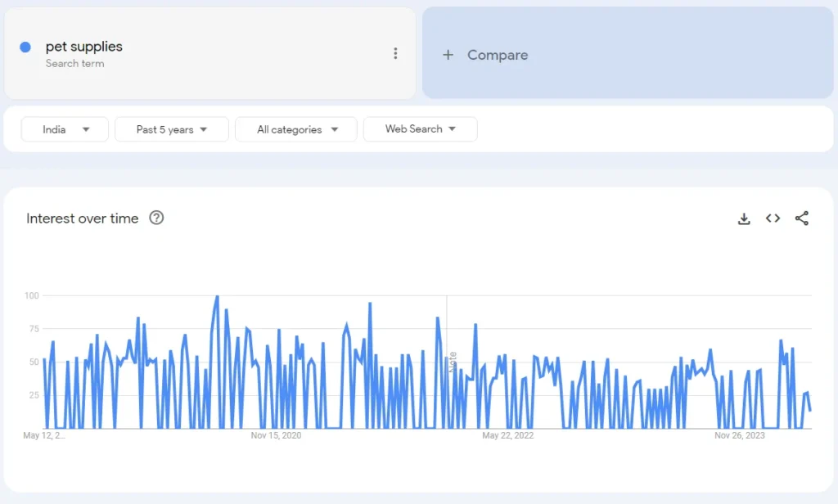Click the blue dot beside pet supplies
The height and width of the screenshot is (504, 838).
tap(25, 47)
